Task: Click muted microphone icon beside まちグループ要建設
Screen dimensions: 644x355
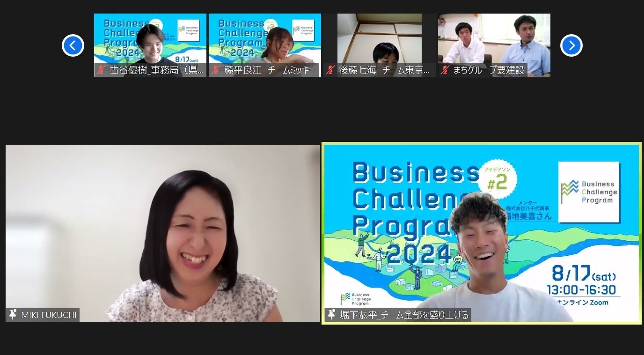Action: (445, 70)
